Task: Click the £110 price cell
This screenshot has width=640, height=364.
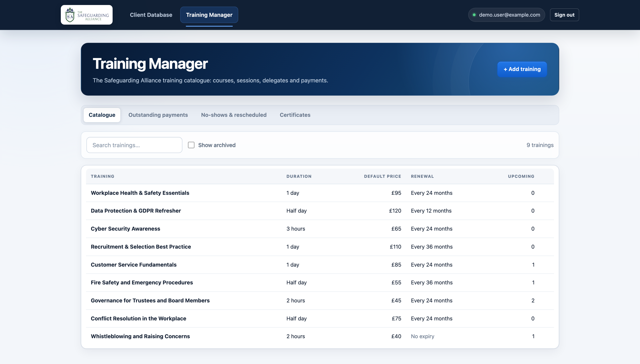Action: click(x=396, y=247)
